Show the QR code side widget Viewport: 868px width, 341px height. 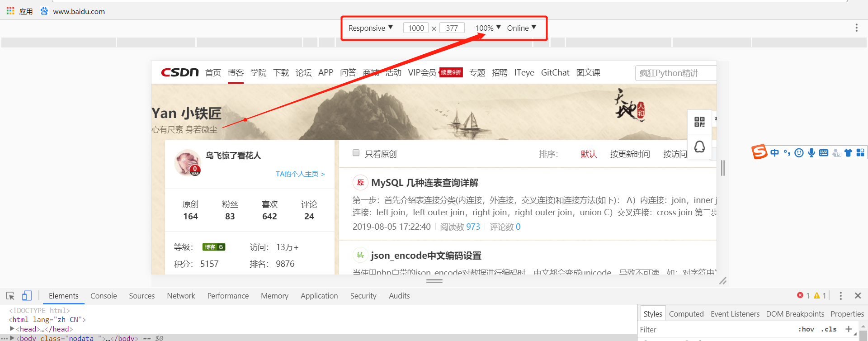tap(699, 122)
